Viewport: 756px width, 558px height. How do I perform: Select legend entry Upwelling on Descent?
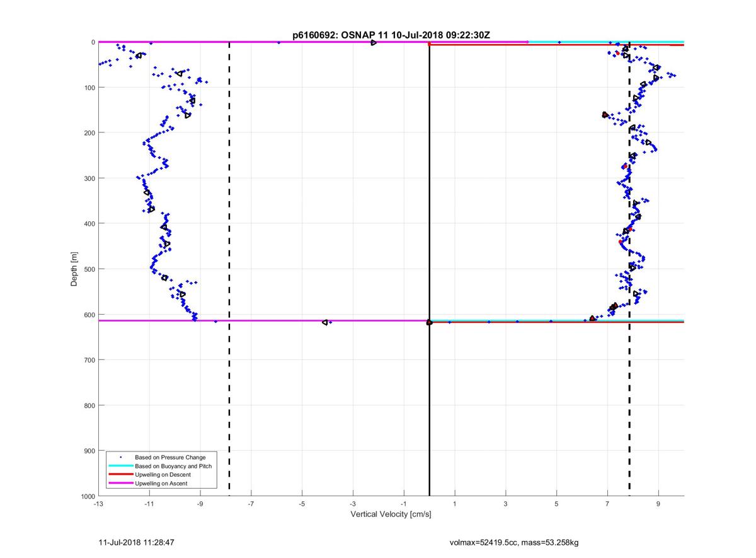(x=163, y=474)
